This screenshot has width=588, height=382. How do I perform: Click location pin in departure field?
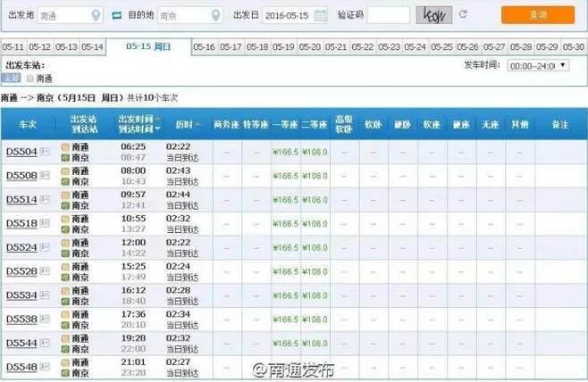pos(97,15)
